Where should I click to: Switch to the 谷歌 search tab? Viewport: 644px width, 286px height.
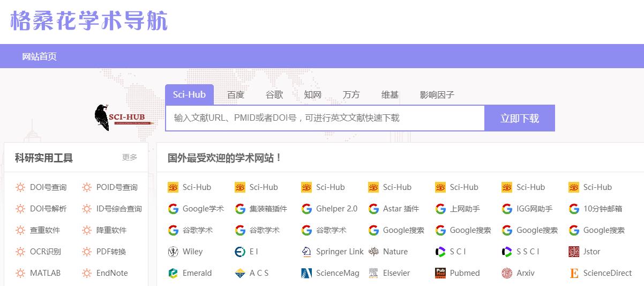274,95
